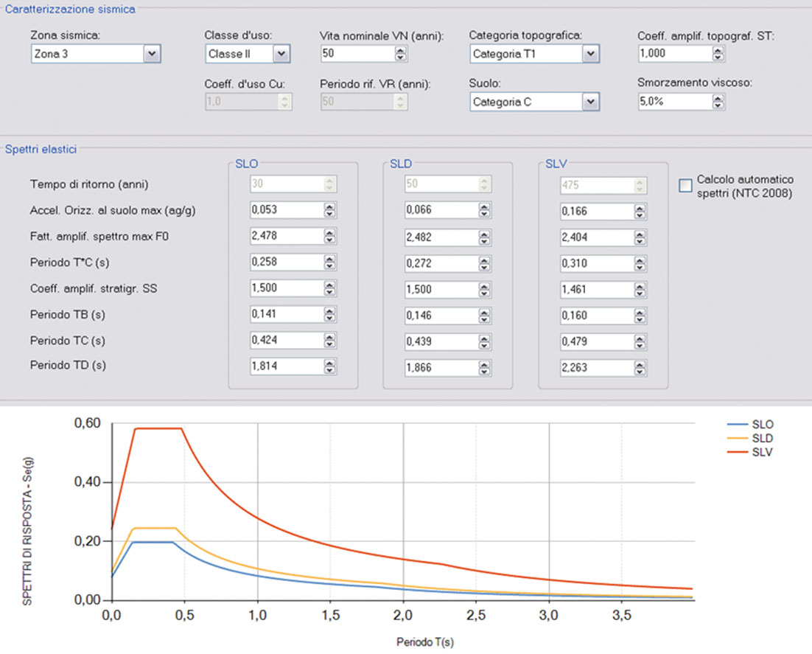The height and width of the screenshot is (654, 812).
Task: Click the SLD Accel. Orizz. spinner arrows
Action: coord(485,210)
